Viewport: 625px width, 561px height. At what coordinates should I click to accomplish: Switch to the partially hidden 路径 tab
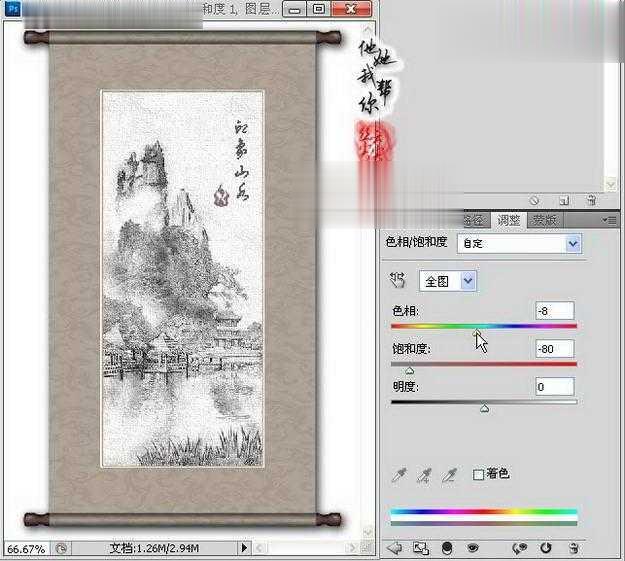click(474, 220)
